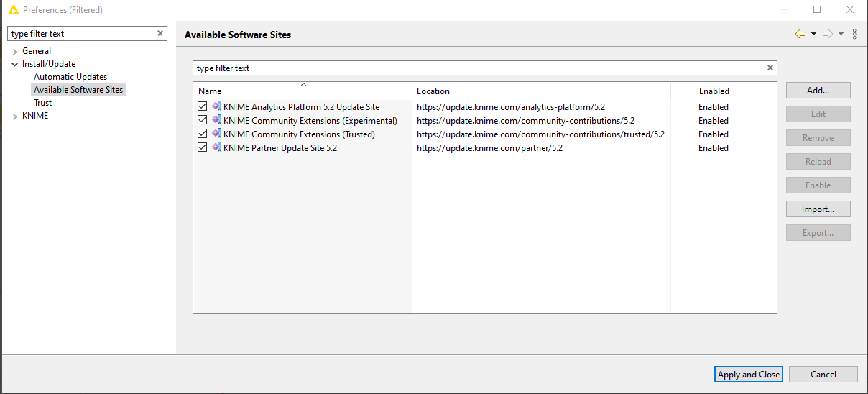Clear the sites filter with X icon
Viewport: 868px width, 394px height.
[770, 68]
